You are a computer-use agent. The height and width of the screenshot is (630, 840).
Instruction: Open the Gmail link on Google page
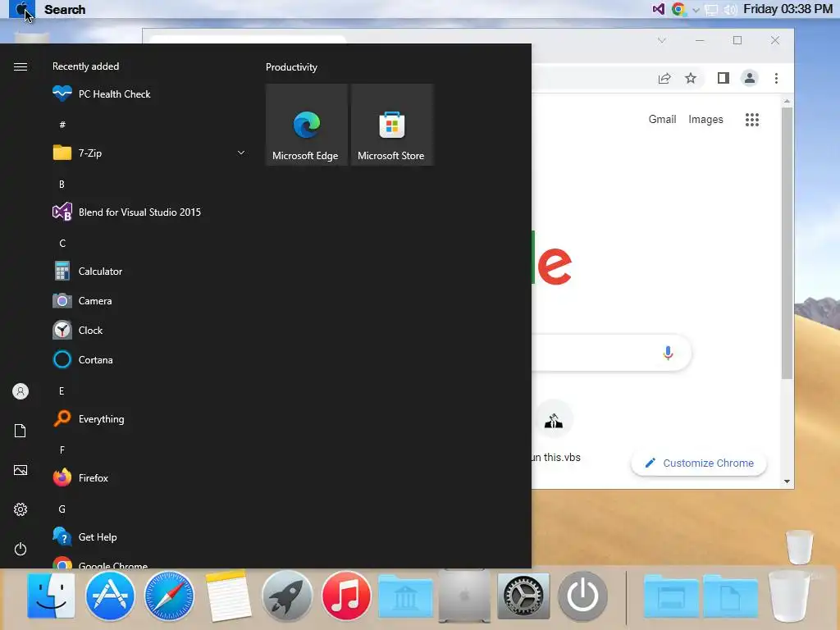point(662,119)
